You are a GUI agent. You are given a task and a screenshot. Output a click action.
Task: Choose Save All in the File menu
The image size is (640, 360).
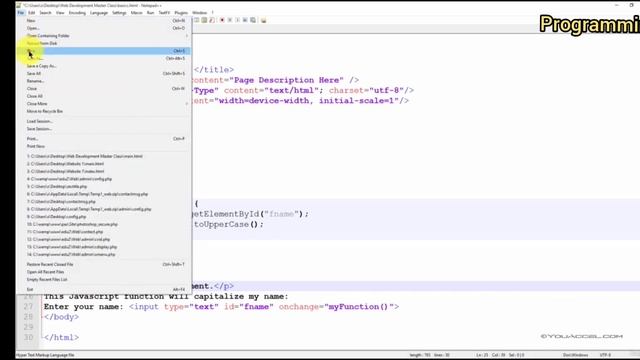(104, 73)
